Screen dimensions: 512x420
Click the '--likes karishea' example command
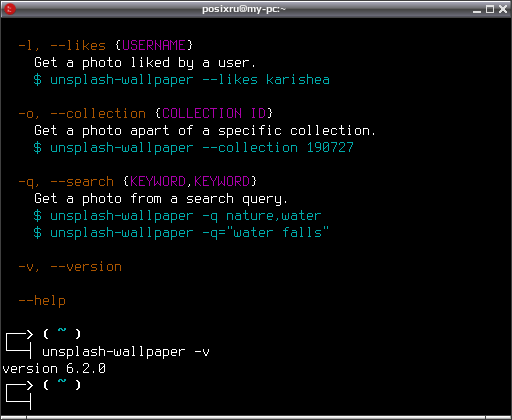(182, 80)
